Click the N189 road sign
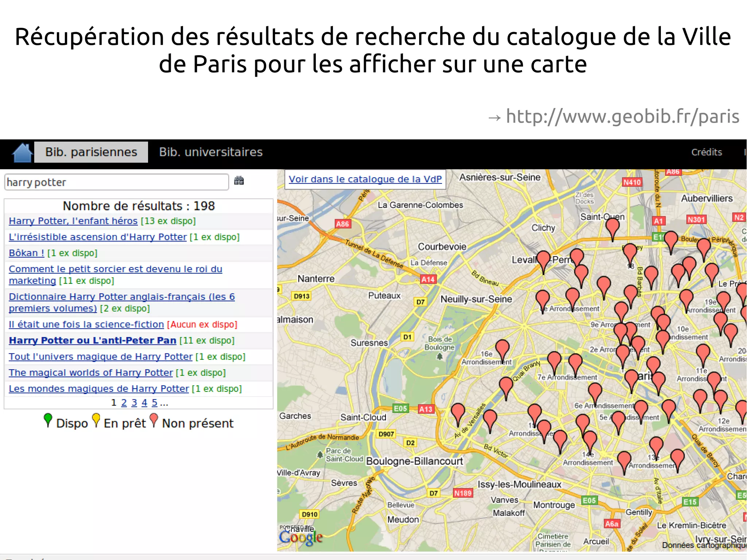Screen dimensions: 747x560 463,493
